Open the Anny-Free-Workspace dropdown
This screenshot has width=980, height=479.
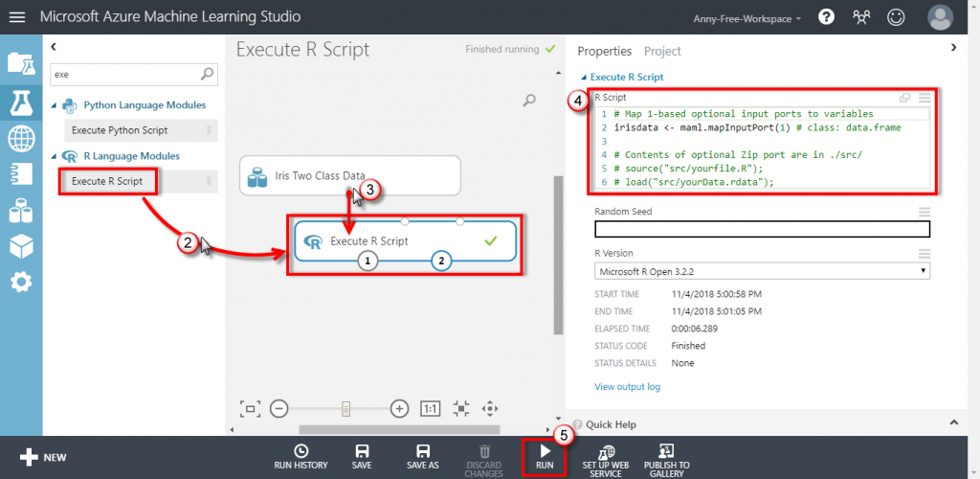click(746, 19)
